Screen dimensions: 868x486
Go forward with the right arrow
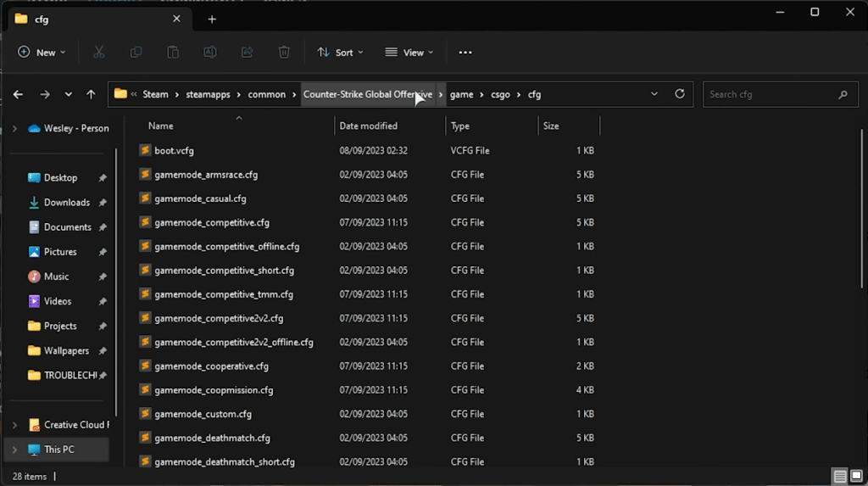(45, 95)
